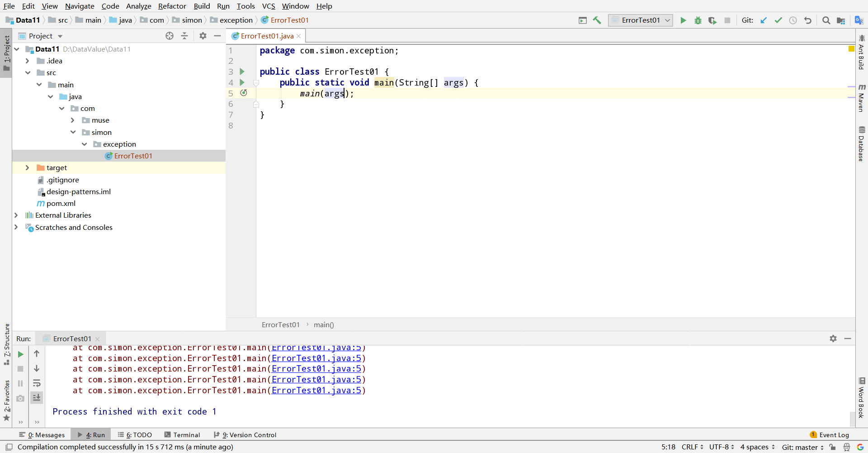Open Run panel settings gear

coord(833,339)
